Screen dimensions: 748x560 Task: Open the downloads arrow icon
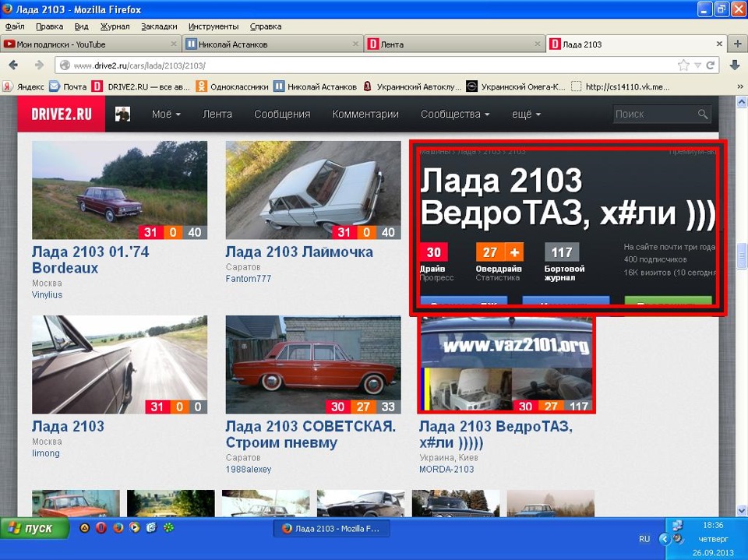pos(735,65)
